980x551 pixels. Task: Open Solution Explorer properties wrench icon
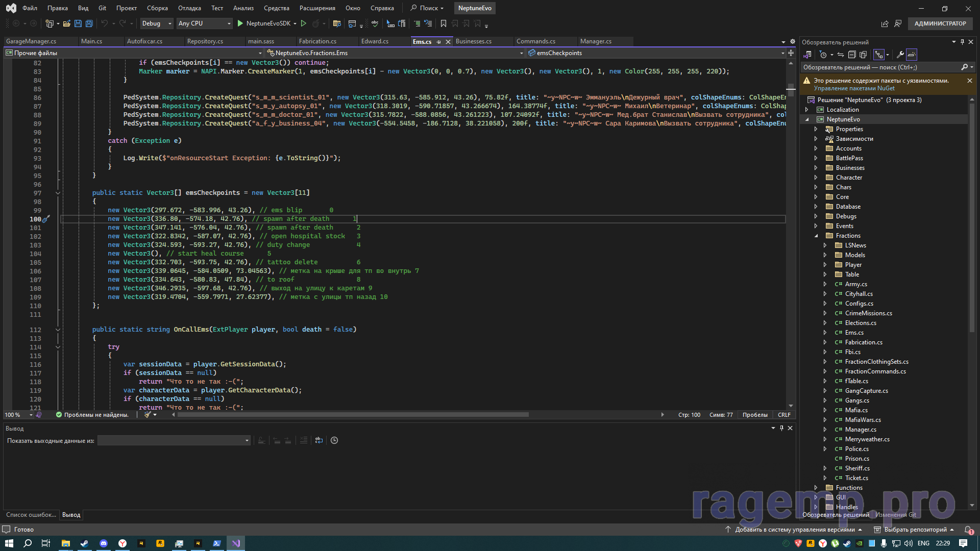coord(900,55)
